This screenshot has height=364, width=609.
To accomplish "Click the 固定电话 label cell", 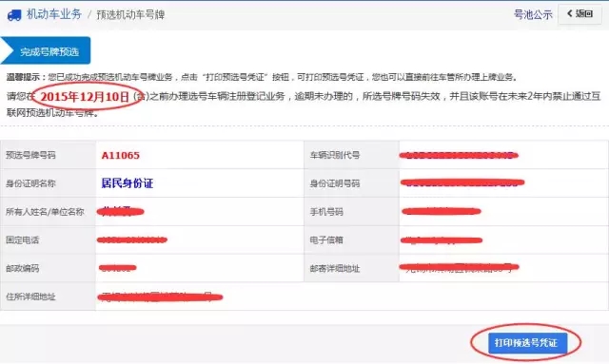I will point(49,239).
